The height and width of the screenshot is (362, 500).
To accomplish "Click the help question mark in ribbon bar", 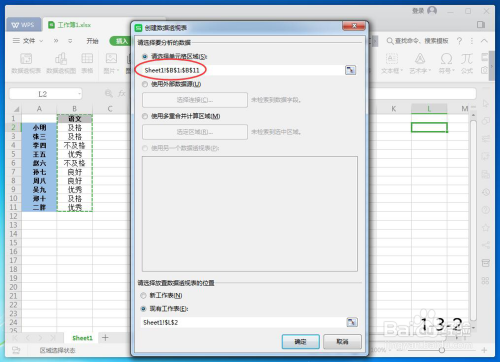I will tap(459, 41).
